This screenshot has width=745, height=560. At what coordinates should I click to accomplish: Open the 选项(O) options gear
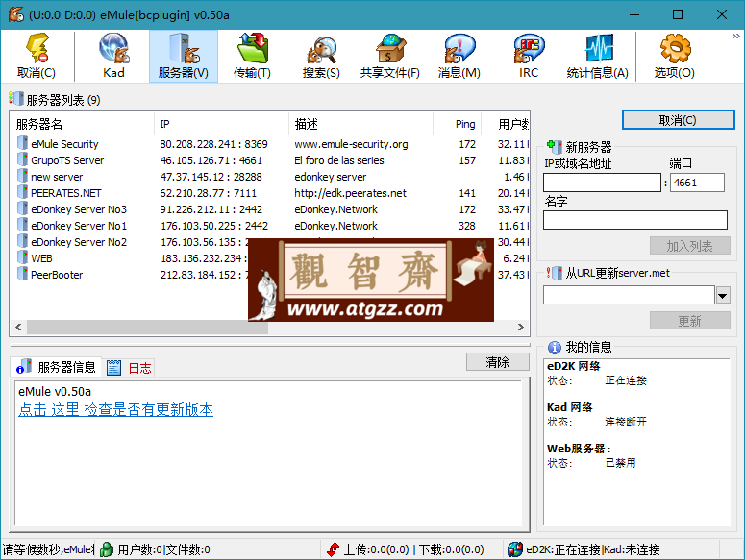(675, 56)
